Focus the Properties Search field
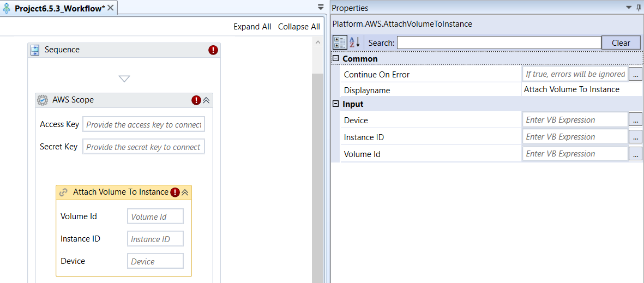Viewport: 644px width, 283px height. click(499, 43)
